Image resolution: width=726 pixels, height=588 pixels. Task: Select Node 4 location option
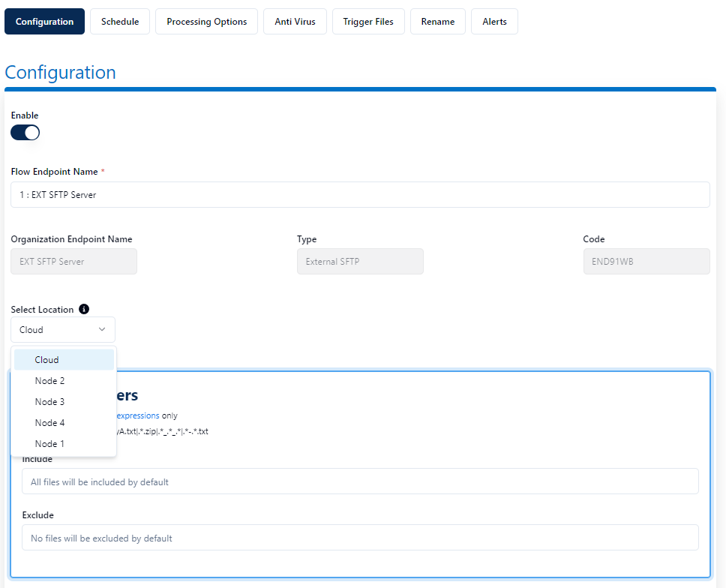click(x=64, y=423)
